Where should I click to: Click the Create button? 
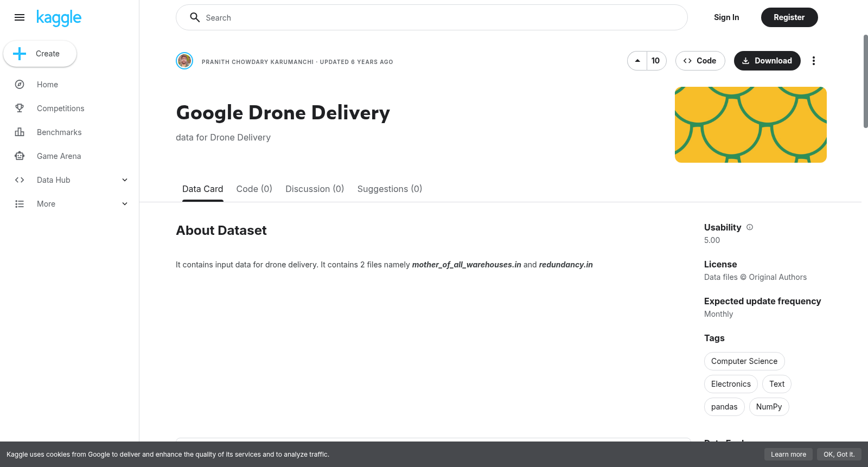(40, 54)
